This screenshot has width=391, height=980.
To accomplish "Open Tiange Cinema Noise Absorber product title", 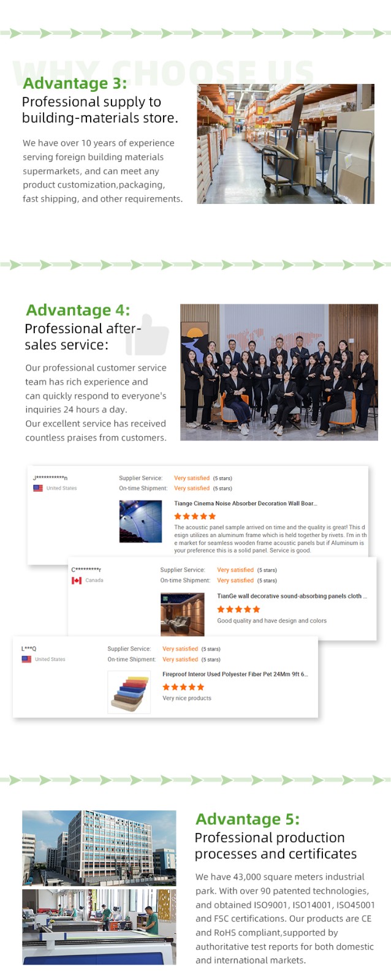I will tap(246, 503).
